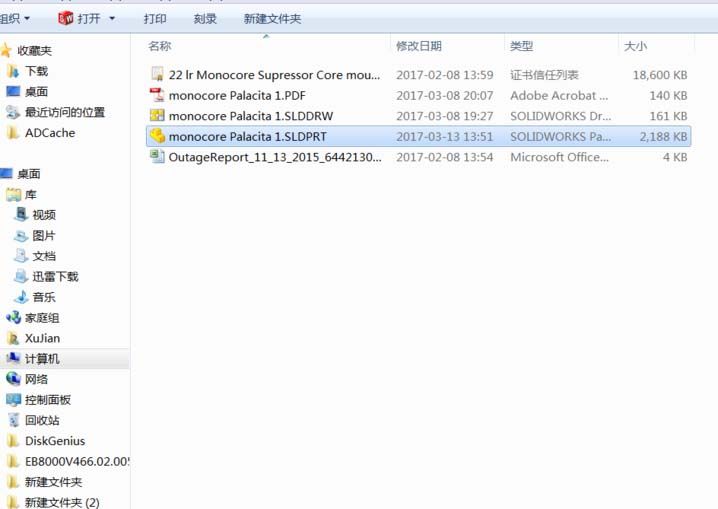The width and height of the screenshot is (718, 509).
Task: Click type 证书信任列表
Action: point(544,75)
